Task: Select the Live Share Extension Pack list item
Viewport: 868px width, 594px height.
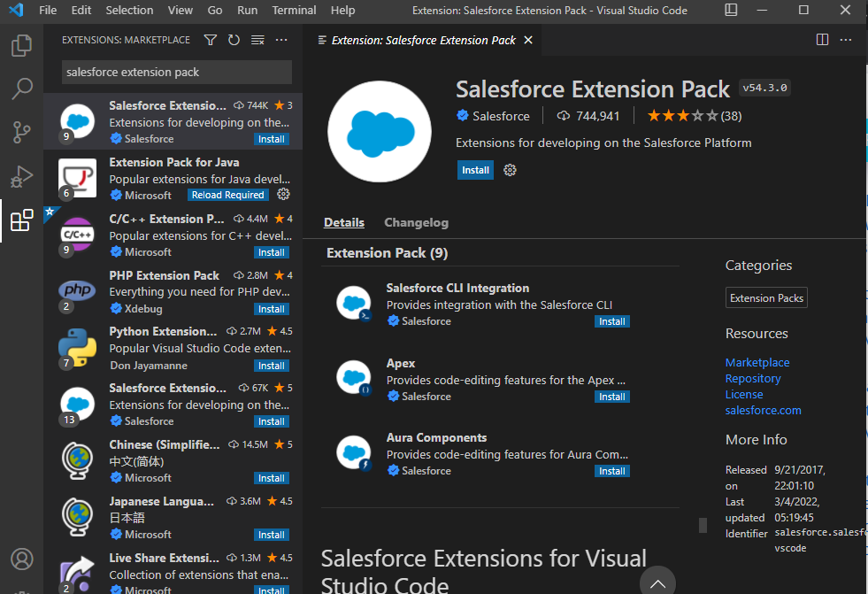Action: coord(173,571)
